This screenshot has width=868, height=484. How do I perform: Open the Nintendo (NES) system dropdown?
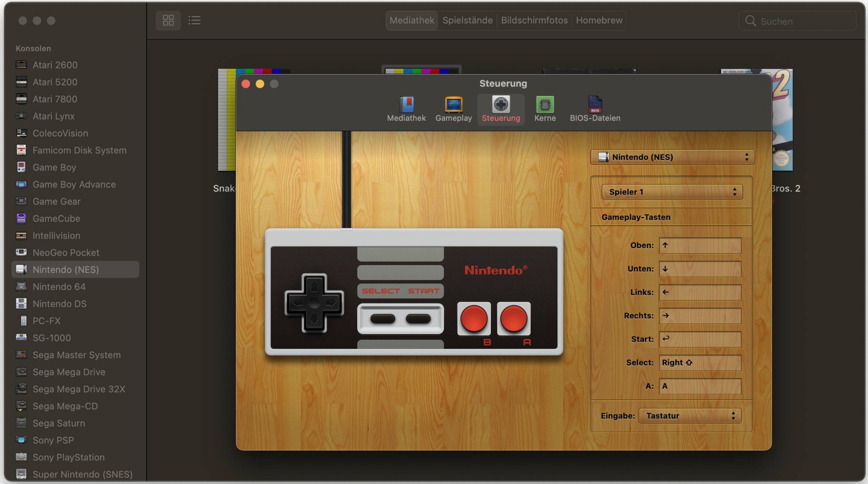(672, 157)
